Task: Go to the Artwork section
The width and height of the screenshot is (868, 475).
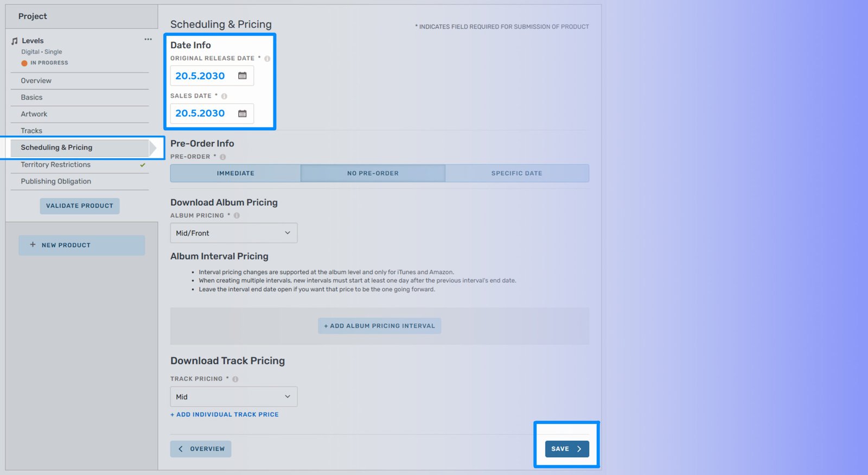Action: 34,114
